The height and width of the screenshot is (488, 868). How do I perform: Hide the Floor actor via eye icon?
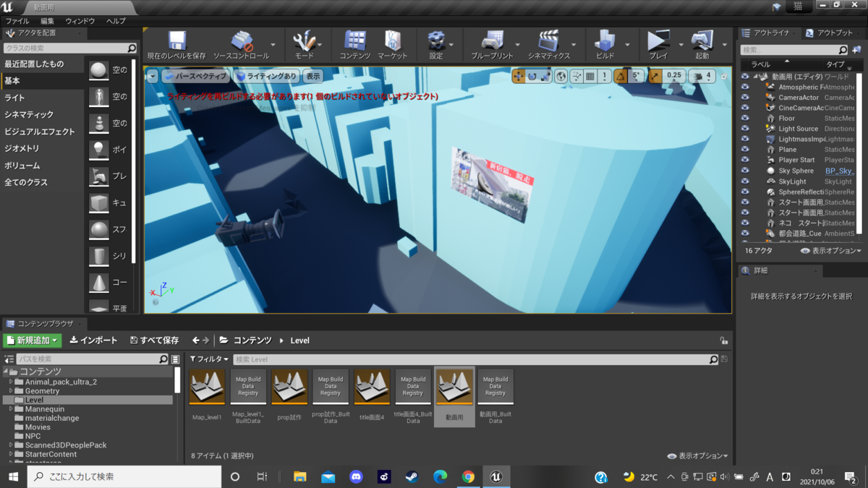[745, 118]
